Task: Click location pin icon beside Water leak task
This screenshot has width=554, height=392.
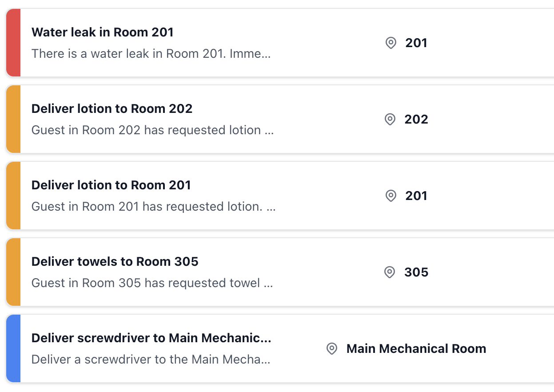Action: tap(391, 43)
